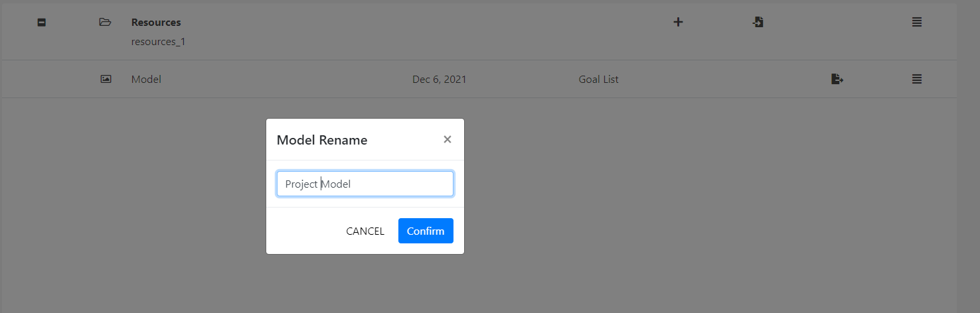Click the open folder icon beside Resources
This screenshot has width=980, height=313.
click(x=105, y=23)
